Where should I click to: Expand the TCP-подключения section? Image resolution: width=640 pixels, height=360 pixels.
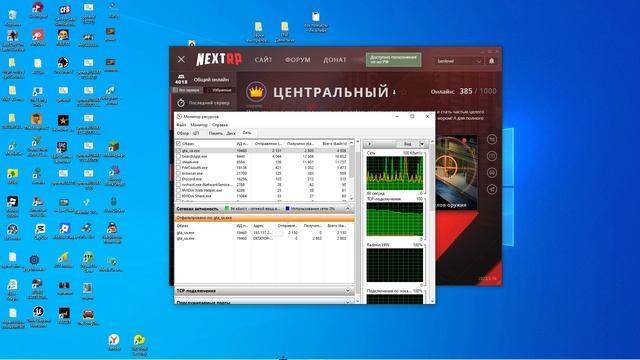pyautogui.click(x=348, y=291)
